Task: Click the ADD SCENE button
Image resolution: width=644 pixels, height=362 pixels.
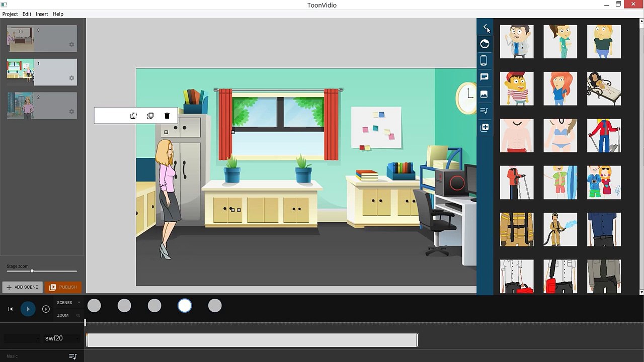Action: coord(23,287)
